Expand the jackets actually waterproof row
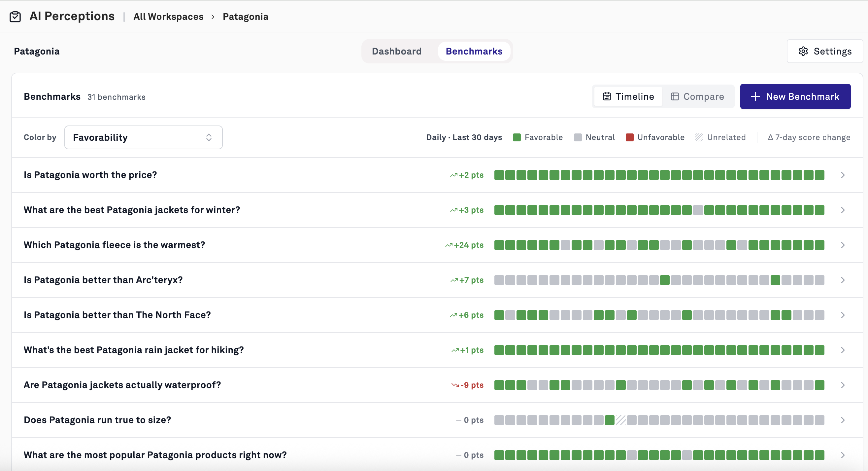The height and width of the screenshot is (471, 868). tap(842, 385)
